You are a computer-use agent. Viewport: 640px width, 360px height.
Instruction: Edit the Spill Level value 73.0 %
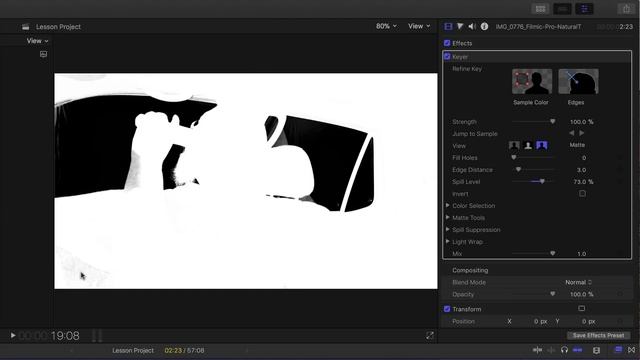tap(583, 182)
